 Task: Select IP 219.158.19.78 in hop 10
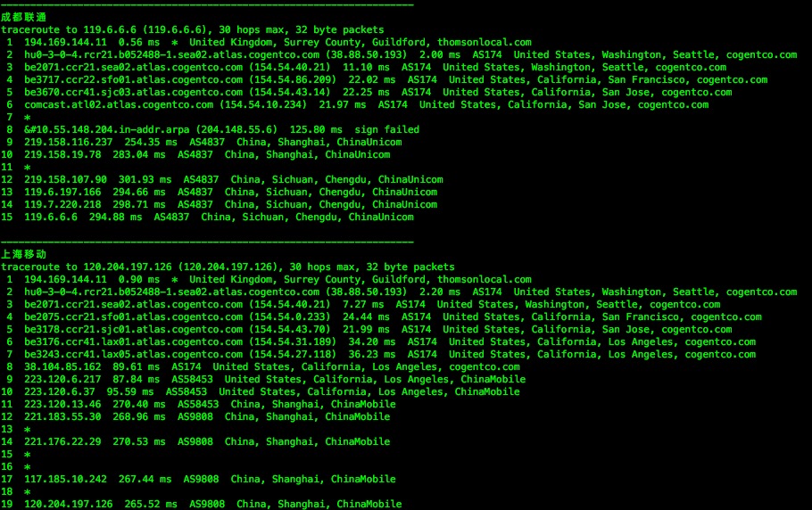[62, 154]
